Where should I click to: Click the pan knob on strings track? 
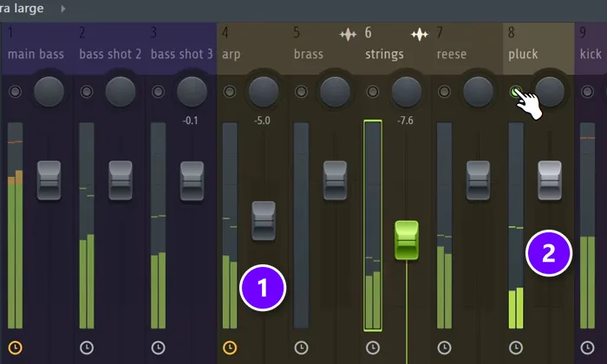point(407,92)
